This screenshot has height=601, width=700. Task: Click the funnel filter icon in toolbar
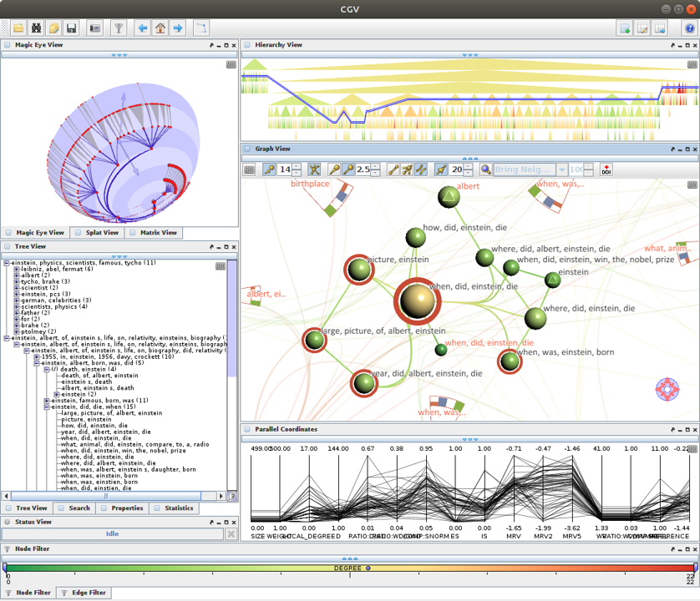119,28
